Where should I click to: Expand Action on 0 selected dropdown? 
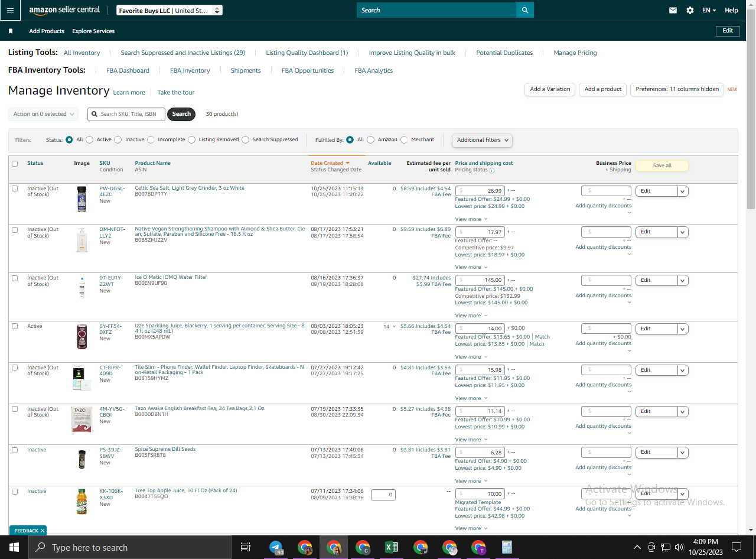coord(45,114)
